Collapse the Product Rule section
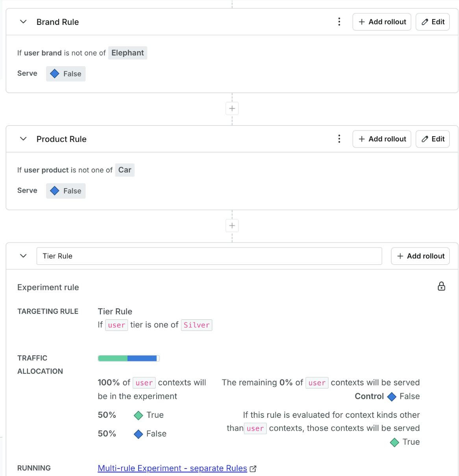 pyautogui.click(x=23, y=139)
